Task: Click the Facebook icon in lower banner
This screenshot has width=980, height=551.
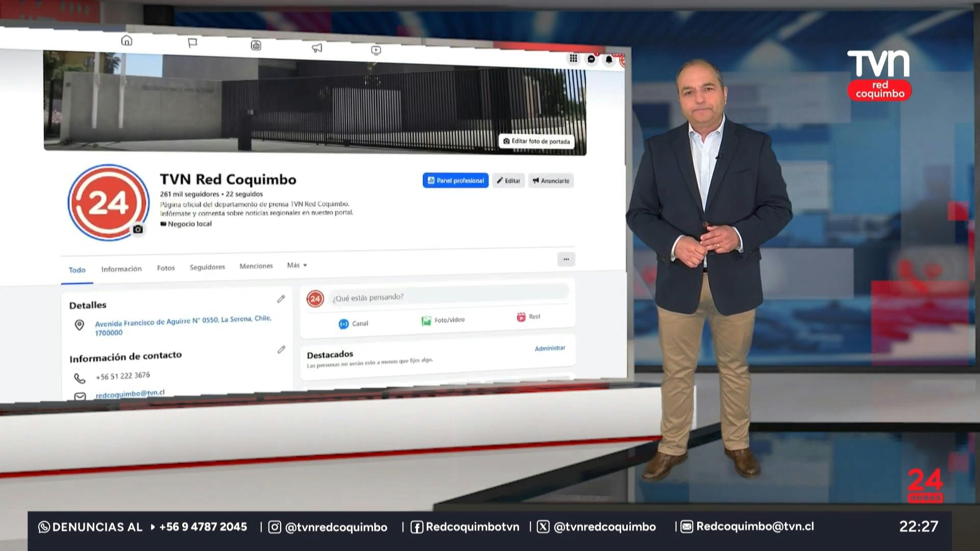Action: coord(416,527)
